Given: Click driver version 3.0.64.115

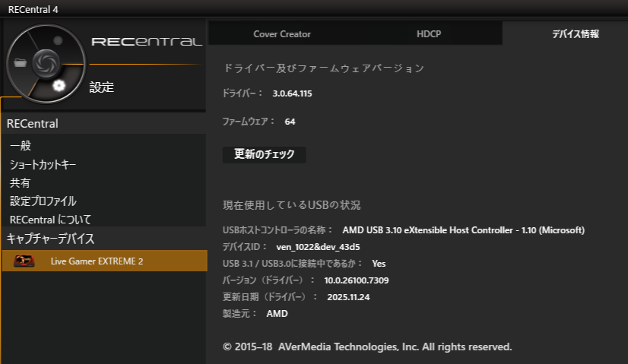Looking at the screenshot, I should point(292,93).
